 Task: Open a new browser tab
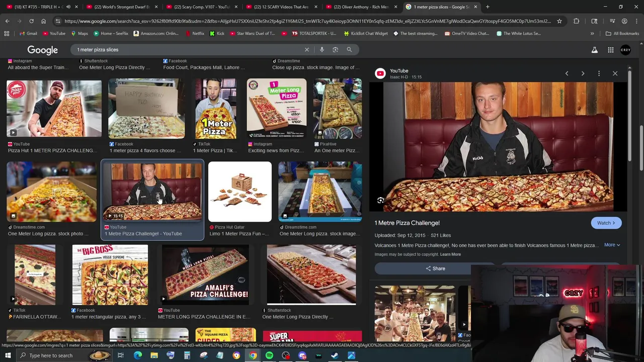(488, 7)
